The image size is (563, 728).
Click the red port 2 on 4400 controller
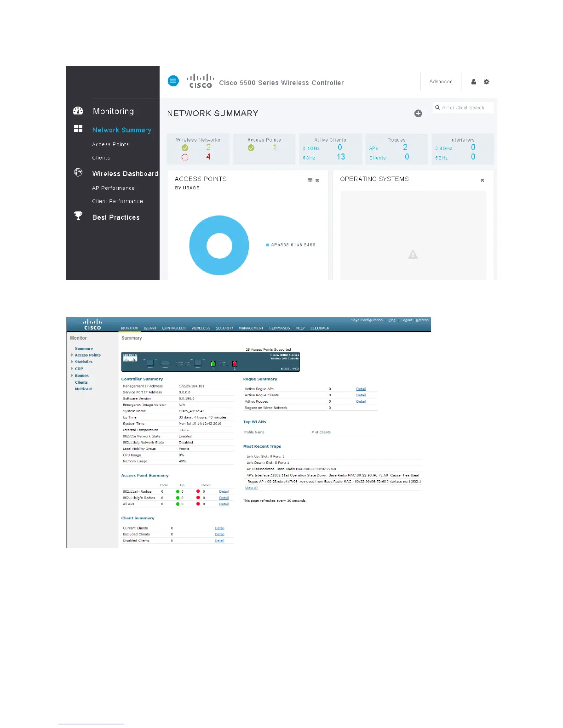coord(235,364)
